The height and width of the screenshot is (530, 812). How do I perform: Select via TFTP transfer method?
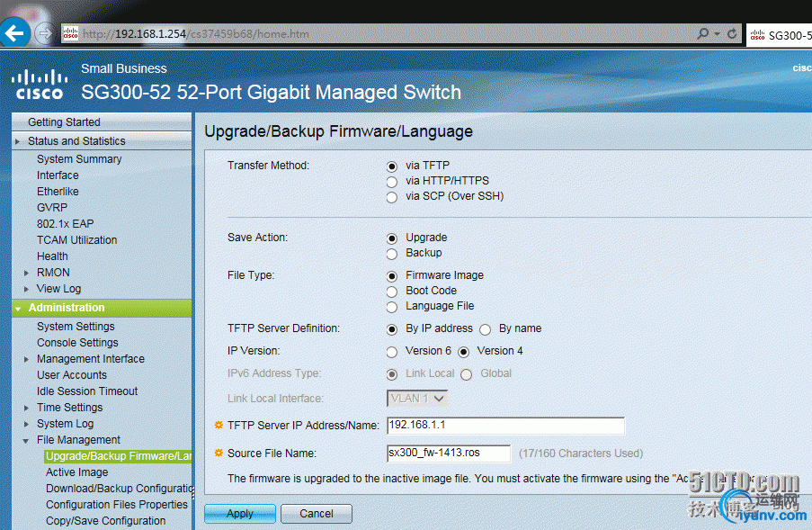tap(392, 166)
